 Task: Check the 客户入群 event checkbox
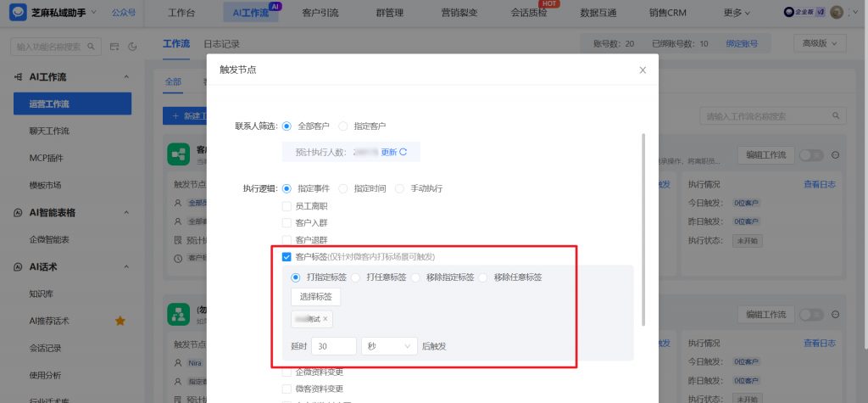pyautogui.click(x=287, y=223)
